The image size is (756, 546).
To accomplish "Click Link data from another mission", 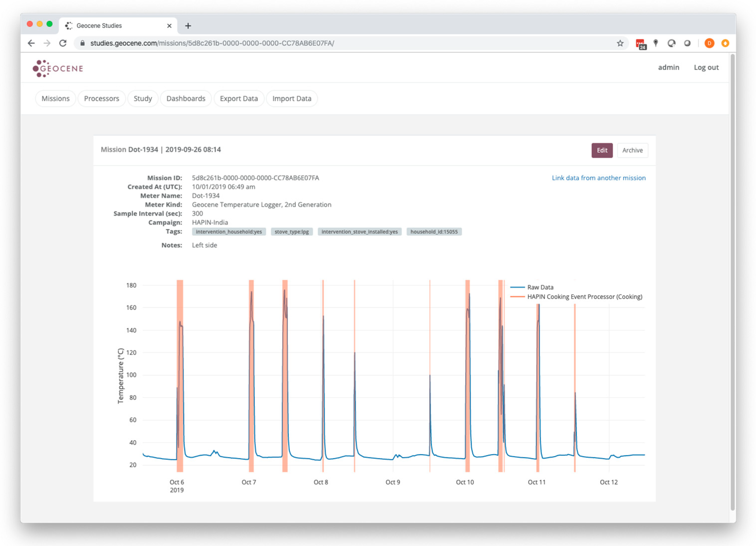I will tap(598, 178).
